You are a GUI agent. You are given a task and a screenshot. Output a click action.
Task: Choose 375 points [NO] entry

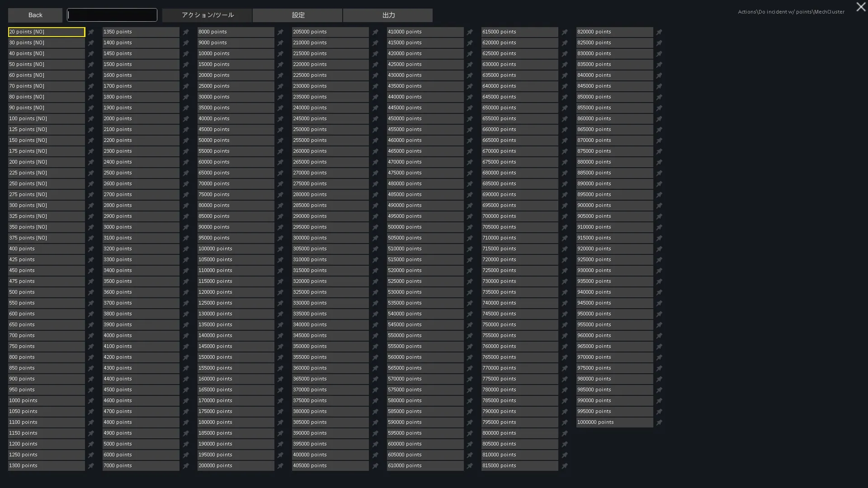click(46, 238)
